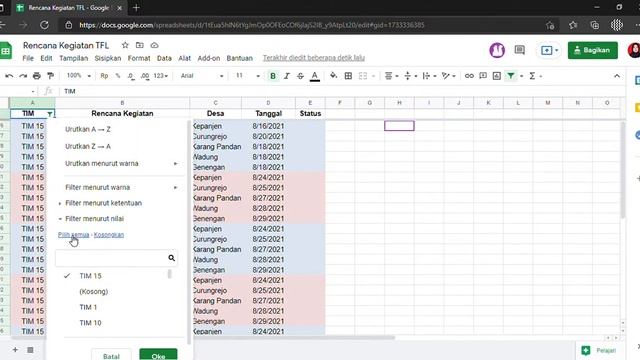Viewport: 640px width, 360px height.
Task: Click the TIM column filter icon
Action: 50,114
